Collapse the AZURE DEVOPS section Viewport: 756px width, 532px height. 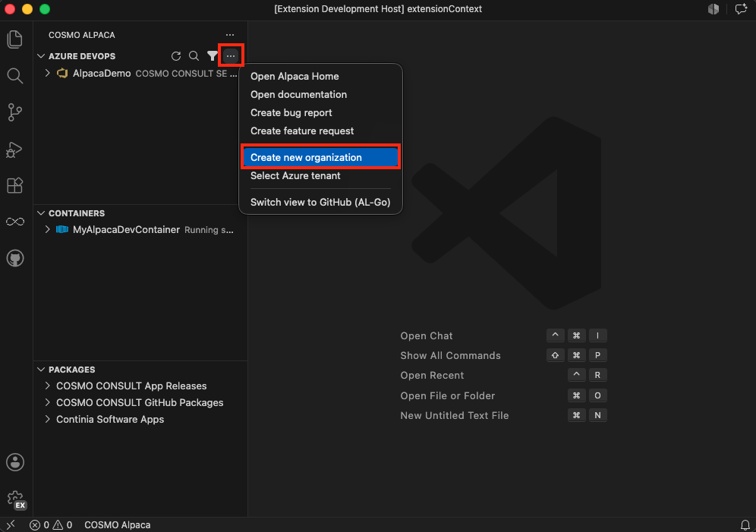pyautogui.click(x=41, y=56)
